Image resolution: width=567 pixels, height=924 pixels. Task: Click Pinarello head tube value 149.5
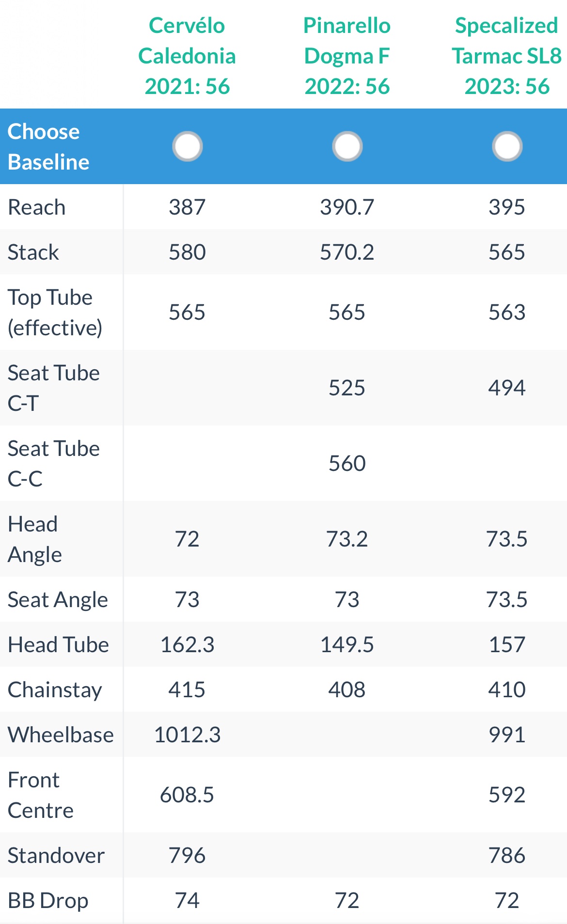(x=347, y=644)
